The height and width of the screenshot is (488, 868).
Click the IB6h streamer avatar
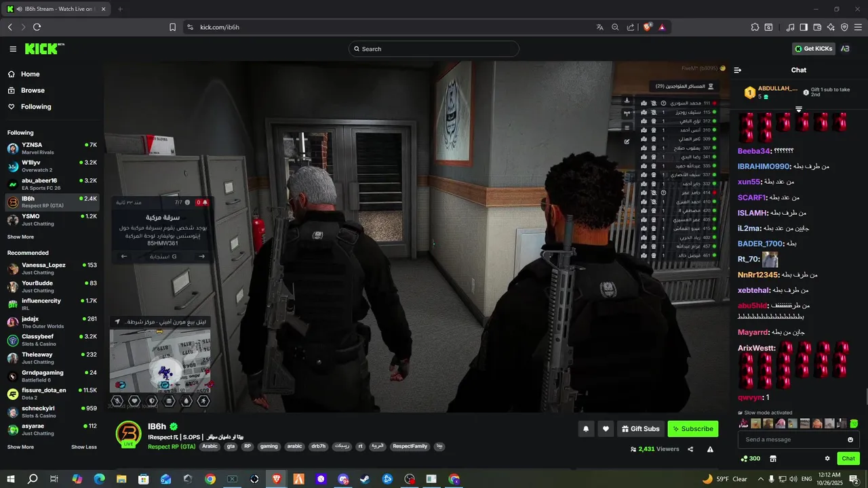[128, 434]
